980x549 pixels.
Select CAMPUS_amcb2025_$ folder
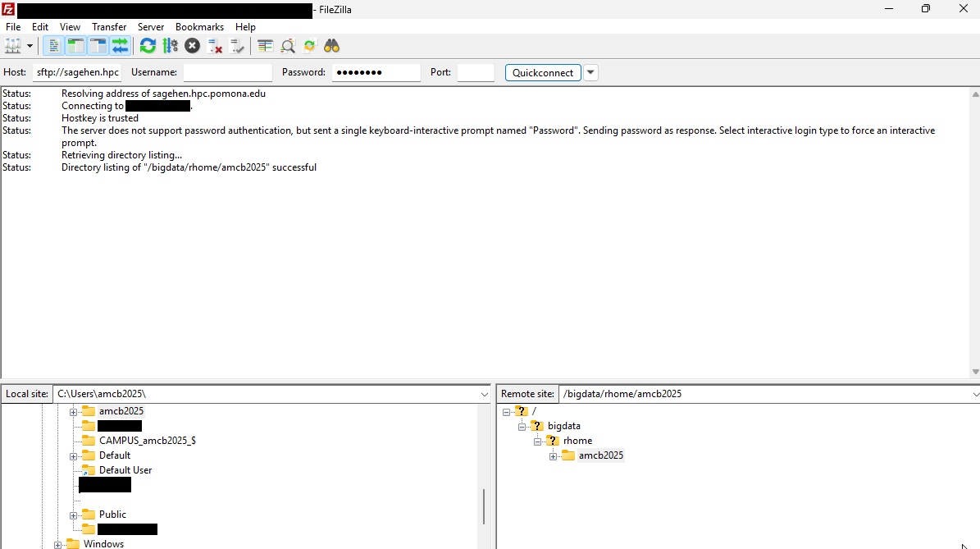148,440
